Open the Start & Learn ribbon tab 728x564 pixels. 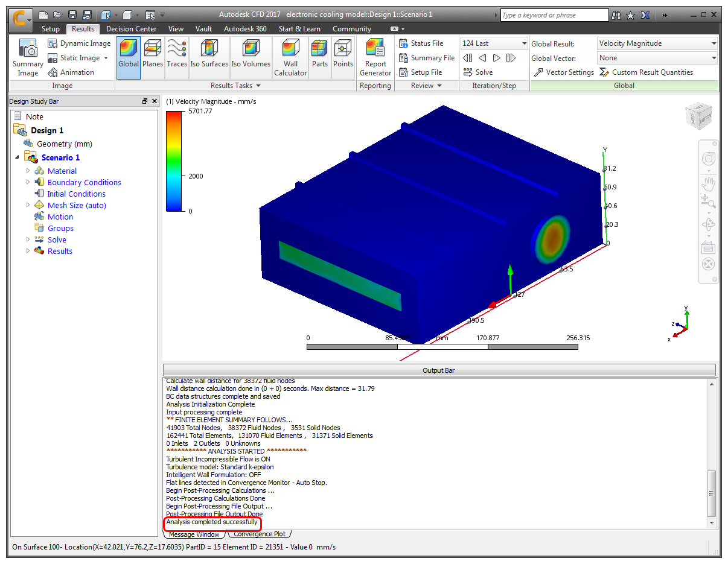click(299, 28)
